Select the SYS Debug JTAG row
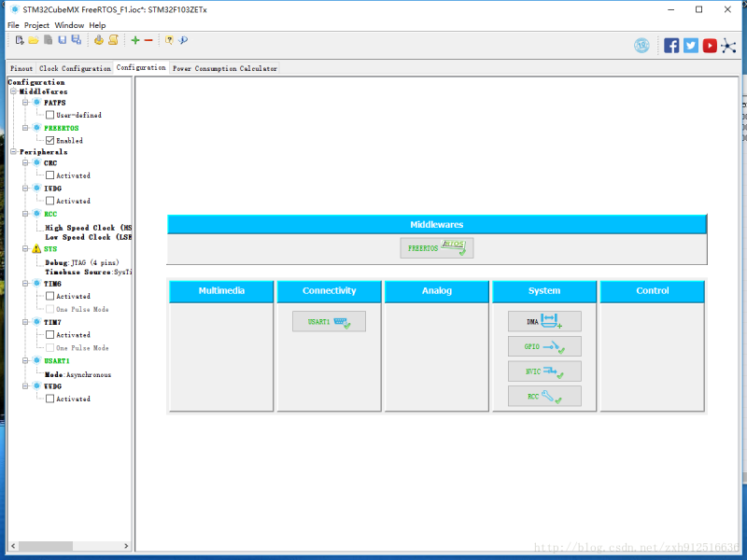The image size is (747, 560). 82,262
